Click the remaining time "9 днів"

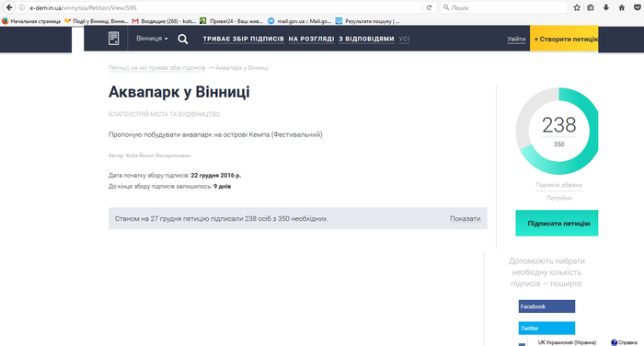pos(223,187)
